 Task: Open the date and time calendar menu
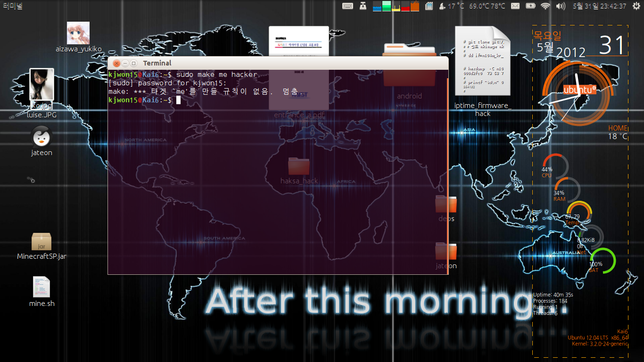tap(599, 6)
